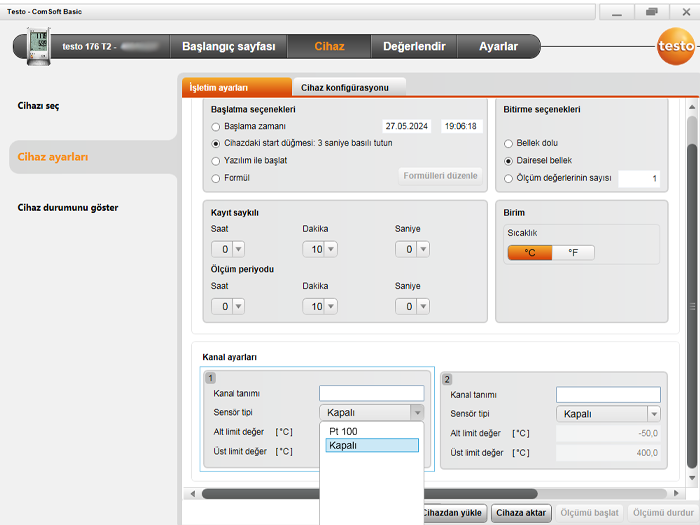Click channel 1 Kanal tanımı input field
700x525 pixels.
pyautogui.click(x=371, y=394)
